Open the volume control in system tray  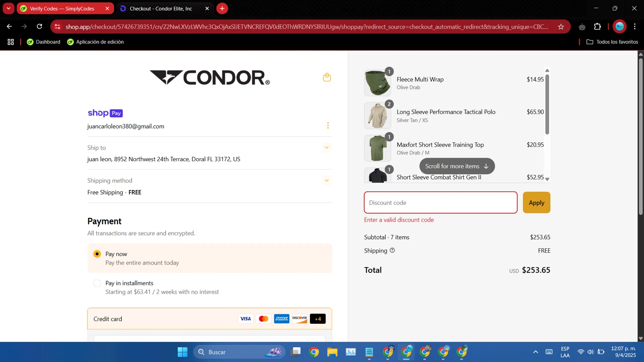[x=590, y=352]
